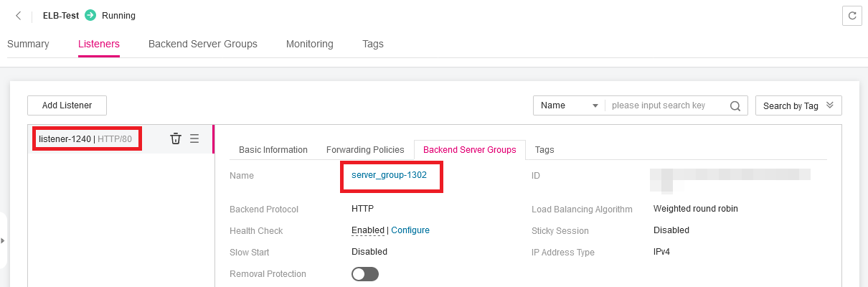Open the listener-1240 more options menu icon
The height and width of the screenshot is (287, 868).
194,138
